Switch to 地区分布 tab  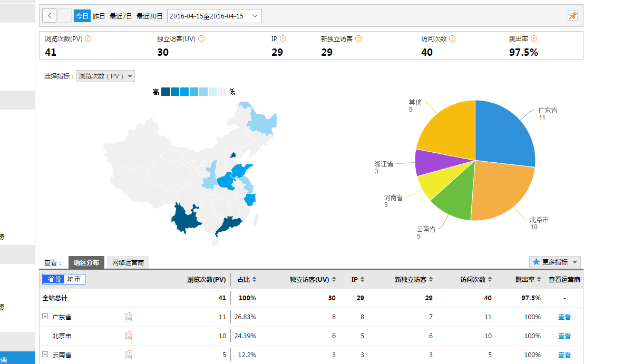coord(86,262)
